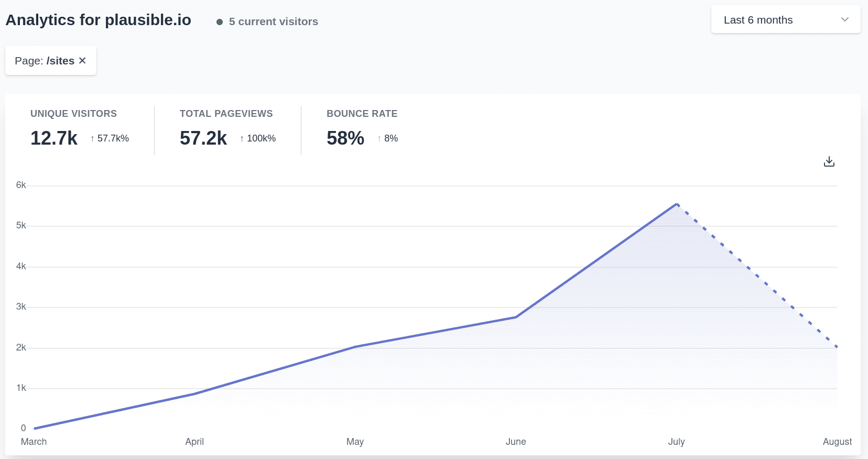Click the 57.7k% change indicator
868x459 pixels.
coord(110,138)
